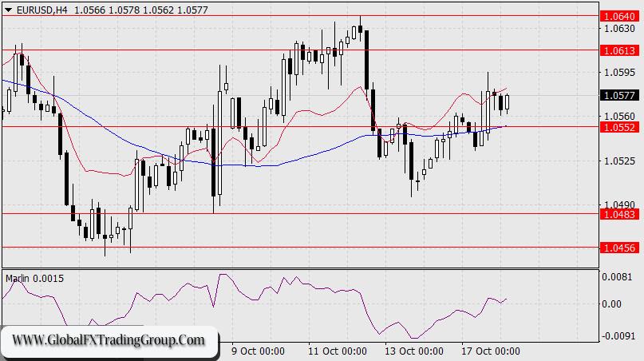Image resolution: width=644 pixels, height=361 pixels.
Task: Click the current price tag 1.0577
Action: point(620,95)
